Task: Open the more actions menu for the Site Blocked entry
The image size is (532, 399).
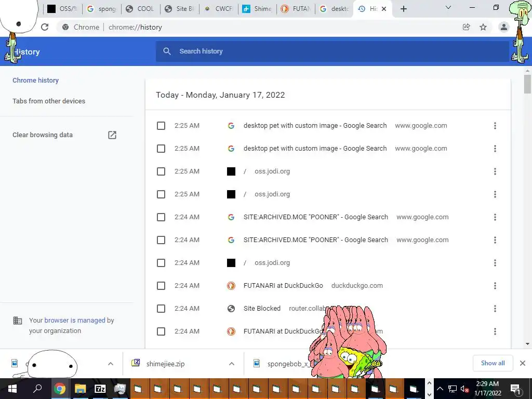Action: click(x=495, y=309)
